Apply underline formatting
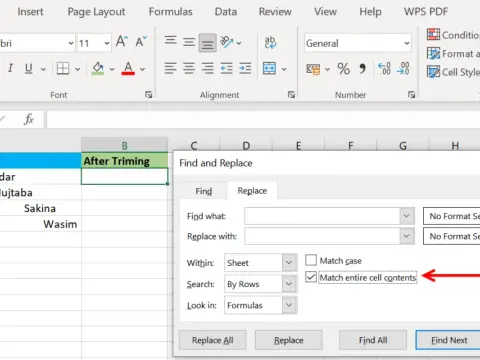The image size is (480, 360). click(29, 68)
